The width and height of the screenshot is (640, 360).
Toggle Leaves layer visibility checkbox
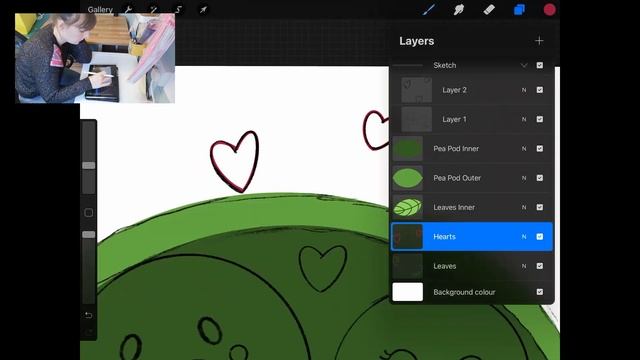540,266
